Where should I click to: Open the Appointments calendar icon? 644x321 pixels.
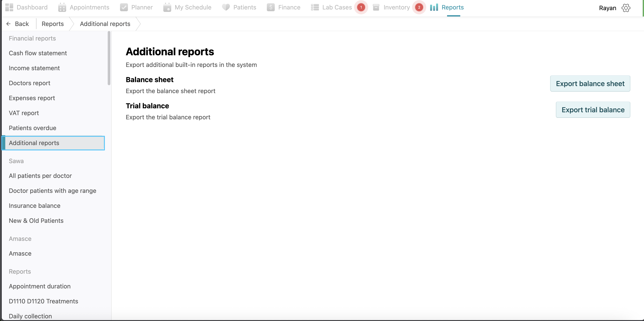tap(62, 7)
